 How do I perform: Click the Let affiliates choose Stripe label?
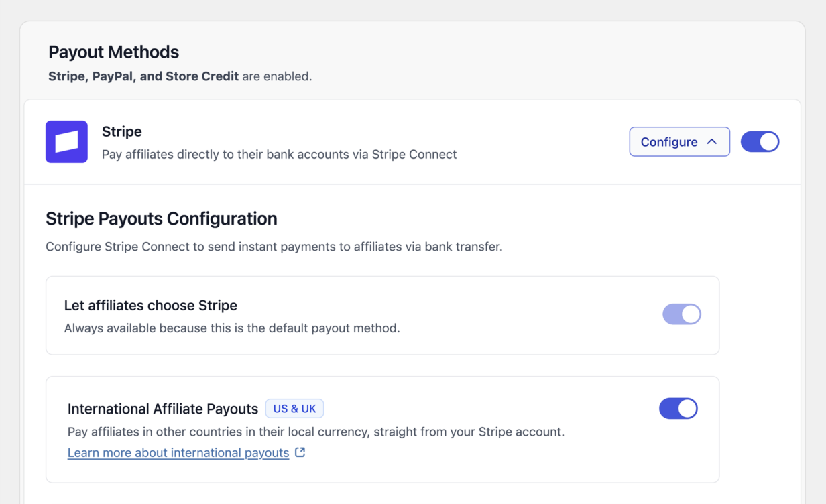pyautogui.click(x=151, y=306)
